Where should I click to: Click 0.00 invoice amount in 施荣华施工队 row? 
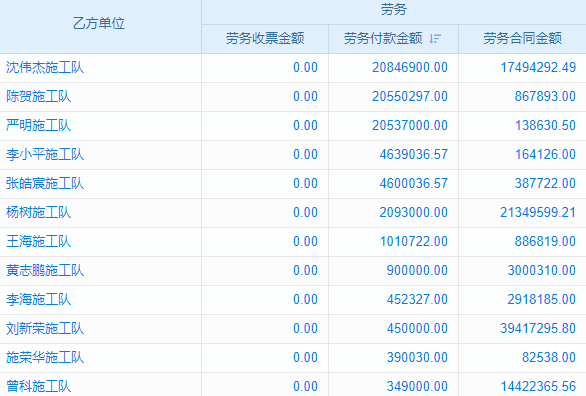[x=305, y=358]
